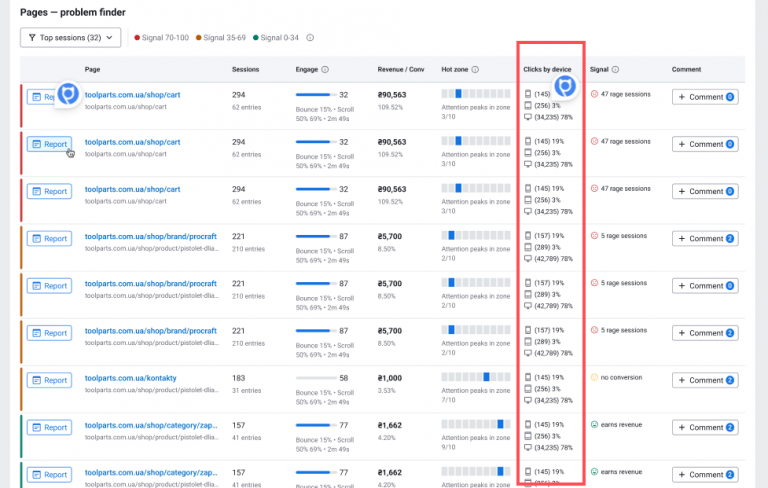Click the Clicks by device column header
This screenshot has height=488, width=768.
click(x=547, y=70)
